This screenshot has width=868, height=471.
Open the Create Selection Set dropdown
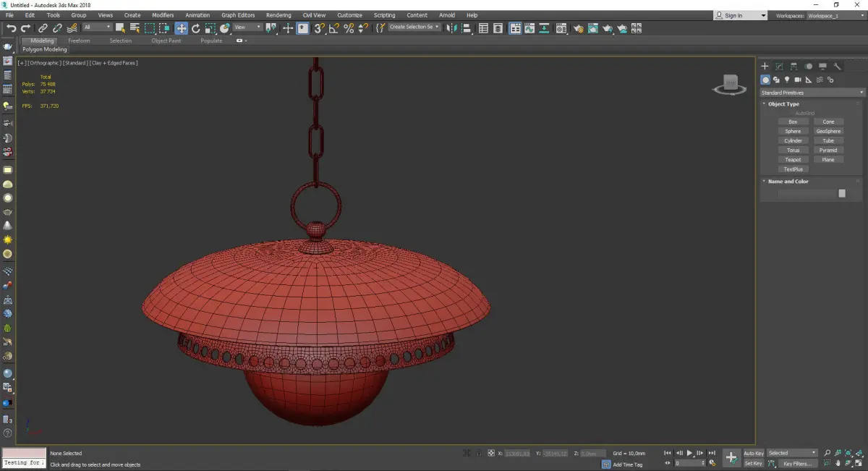point(414,27)
